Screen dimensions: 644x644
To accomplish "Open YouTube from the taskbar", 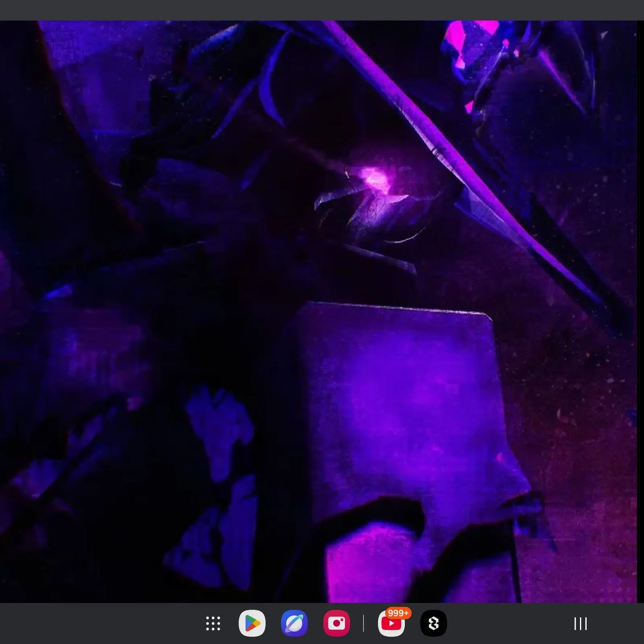I will (x=391, y=623).
